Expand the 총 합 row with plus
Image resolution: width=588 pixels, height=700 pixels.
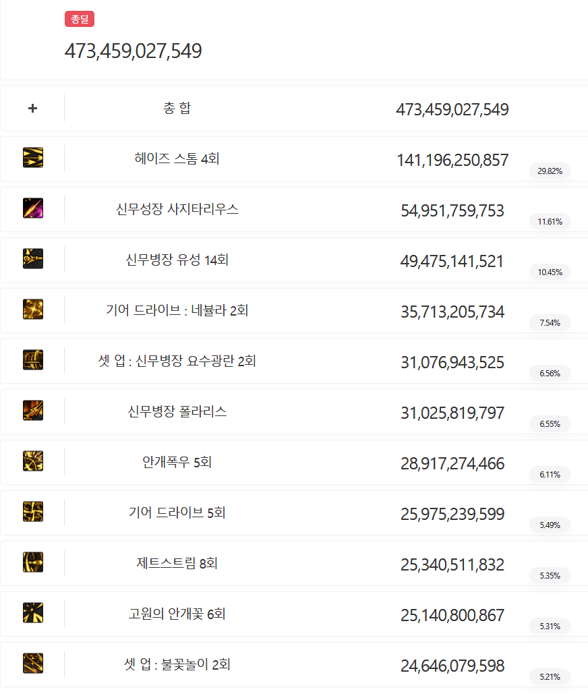tap(33, 108)
